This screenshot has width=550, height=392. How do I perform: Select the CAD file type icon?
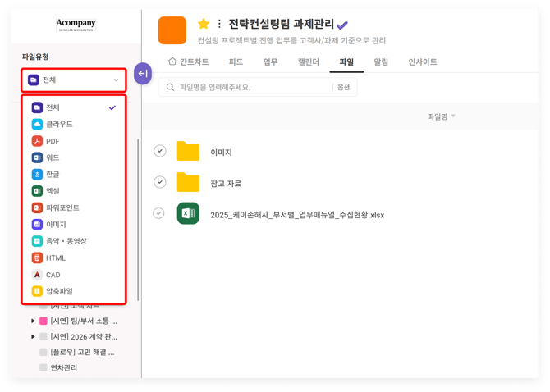click(37, 275)
